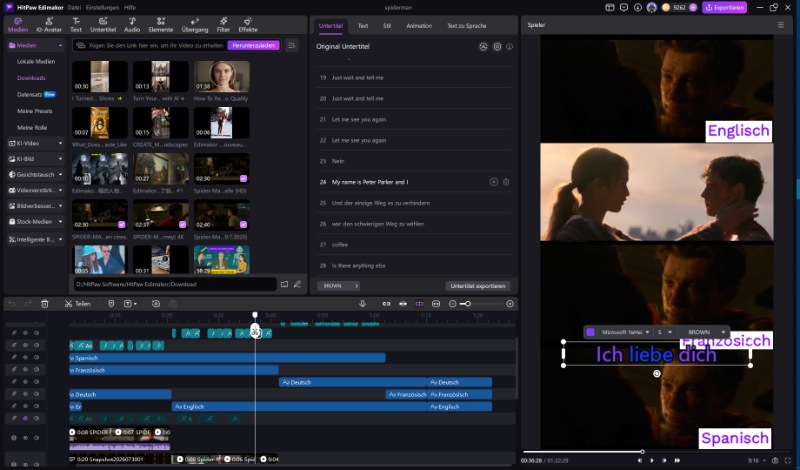Screen dimensions: 800x470
Task: Toggle the highlighted purple icon on dimmed subtitle track
Action: coord(25,418)
